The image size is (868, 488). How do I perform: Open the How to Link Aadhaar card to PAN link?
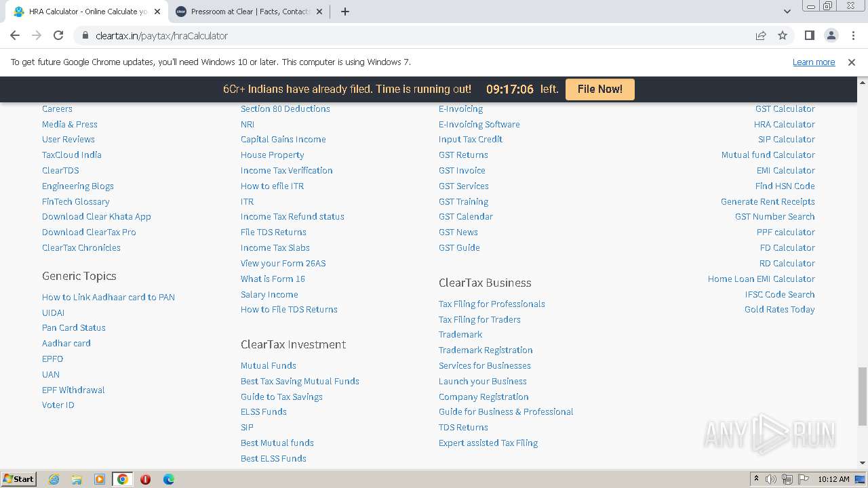[x=108, y=297]
